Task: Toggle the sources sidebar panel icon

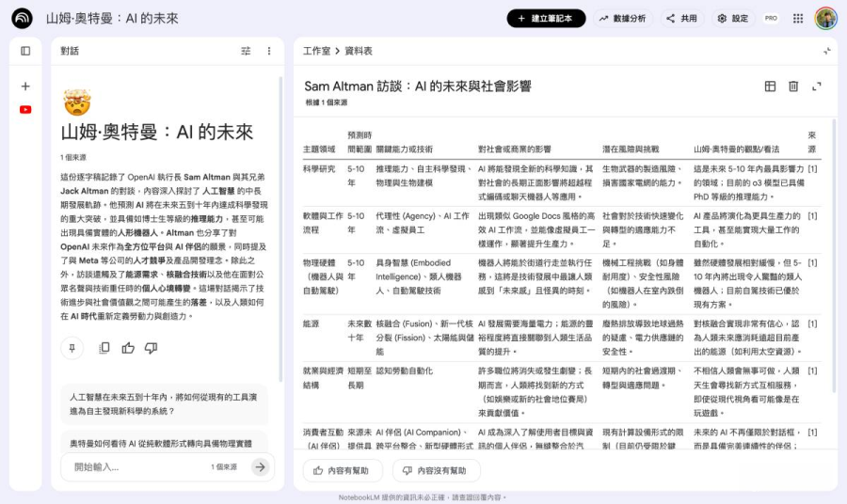Action: (25, 51)
